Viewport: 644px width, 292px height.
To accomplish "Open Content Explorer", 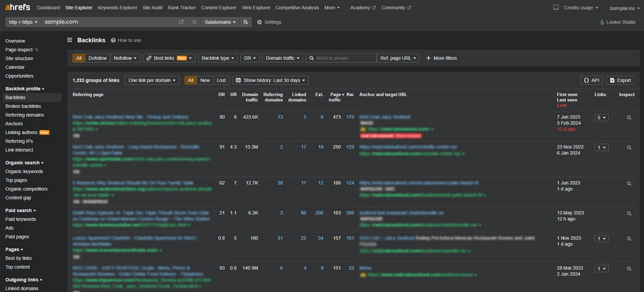I will [x=219, y=8].
